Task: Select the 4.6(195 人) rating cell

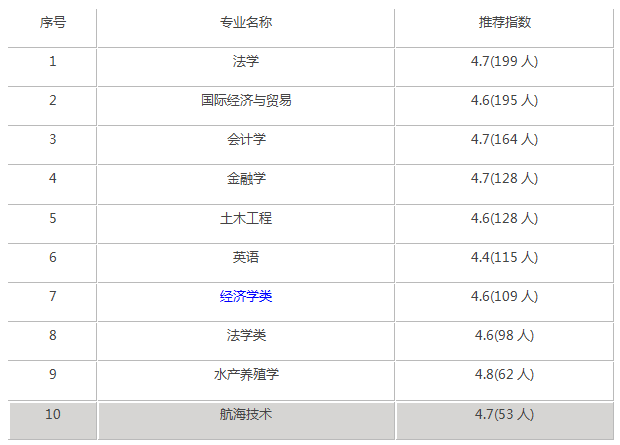Action: pyautogui.click(x=504, y=100)
